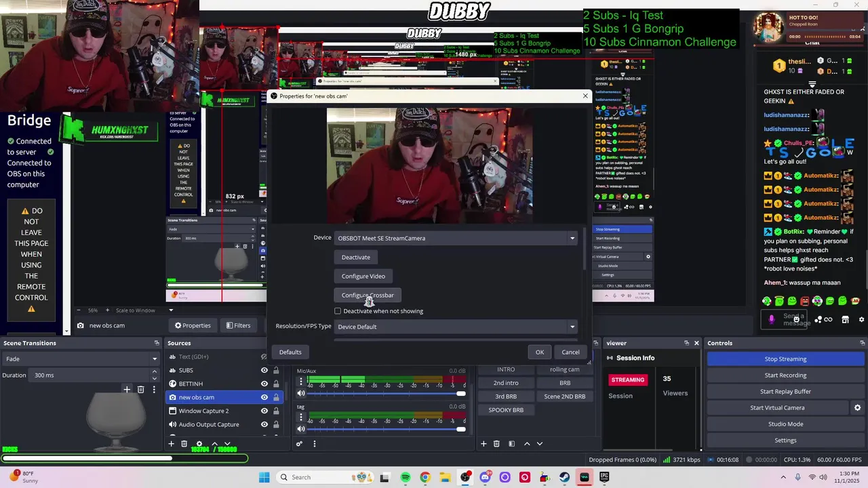Add a scene transition with plus icon
868x488 pixels.
[x=127, y=389]
